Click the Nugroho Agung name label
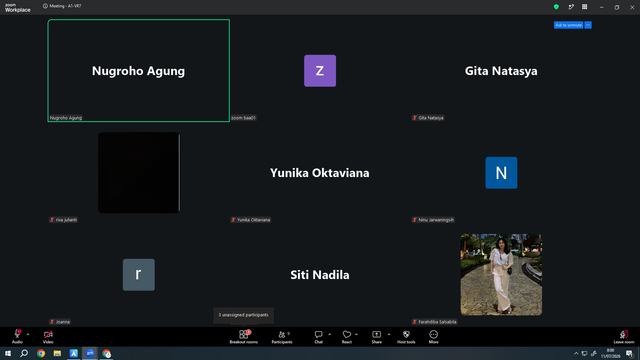The image size is (640, 360). pos(66,118)
